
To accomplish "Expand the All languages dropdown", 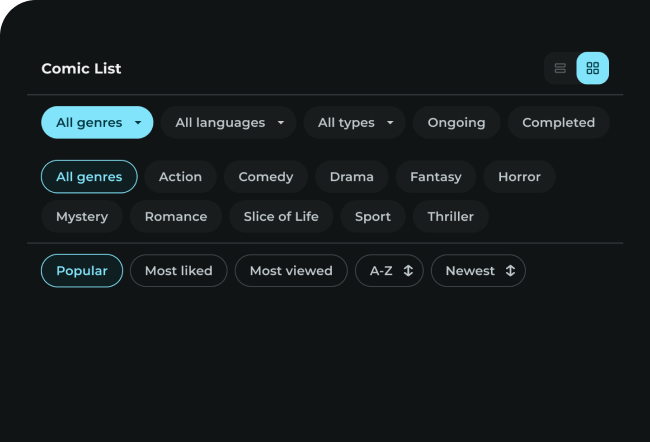I will [x=228, y=123].
